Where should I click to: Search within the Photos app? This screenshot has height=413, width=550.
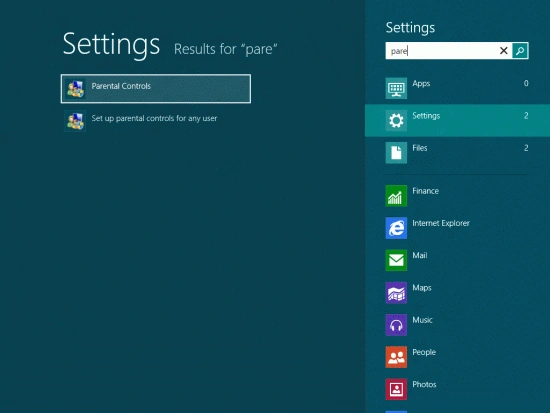[x=457, y=389]
